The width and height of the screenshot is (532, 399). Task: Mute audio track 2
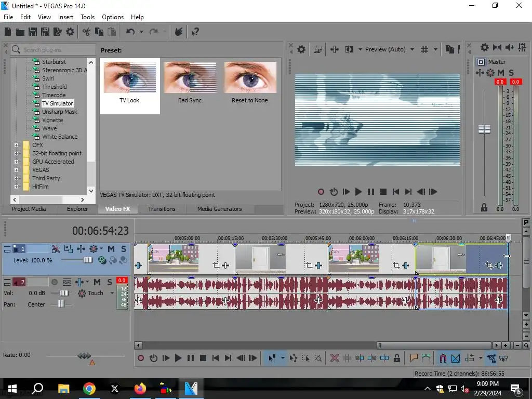pyautogui.click(x=97, y=282)
